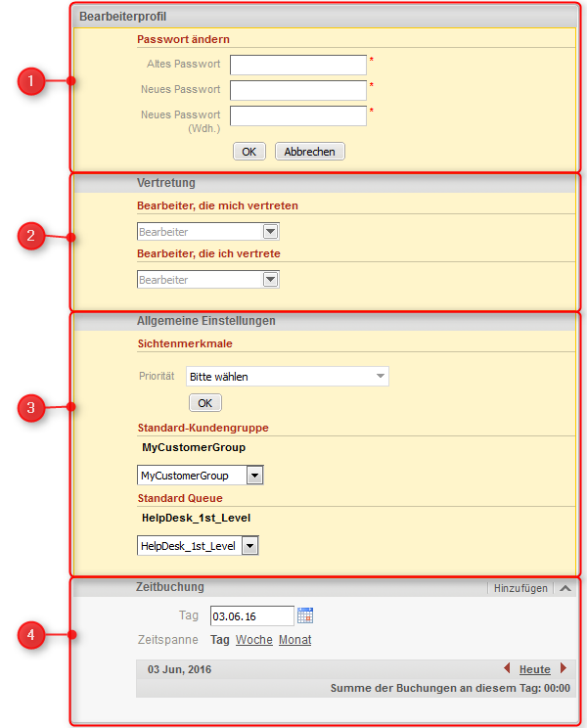Go to next day with right arrow

(563, 669)
